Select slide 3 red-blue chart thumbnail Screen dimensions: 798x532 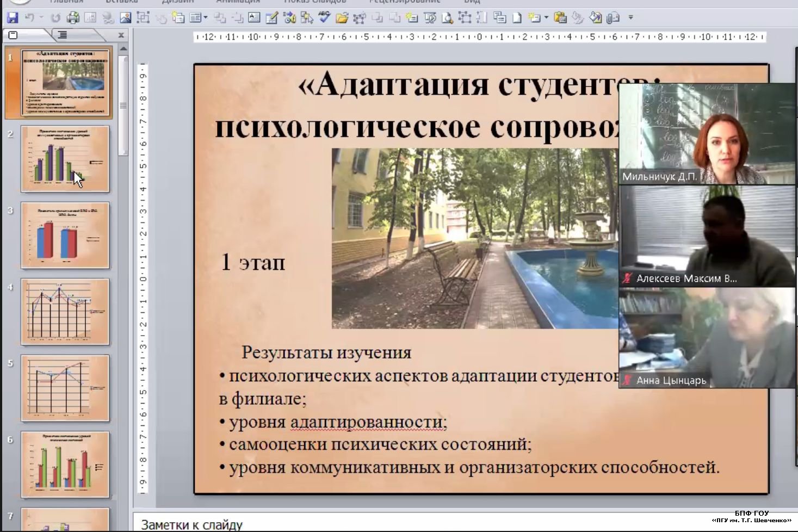click(65, 236)
